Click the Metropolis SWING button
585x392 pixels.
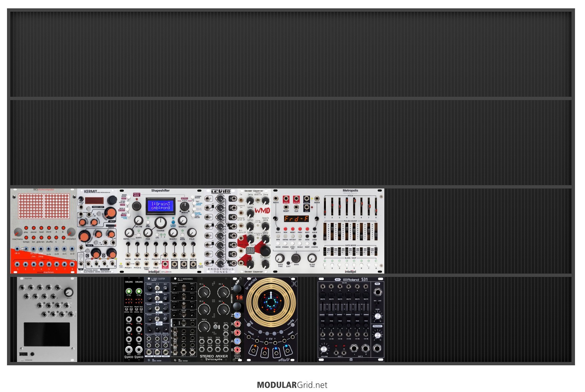coord(285,236)
